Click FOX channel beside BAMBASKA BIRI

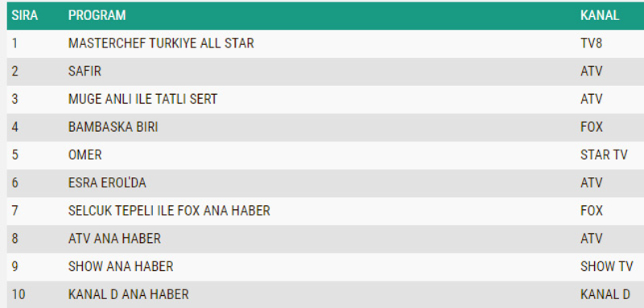click(x=592, y=127)
